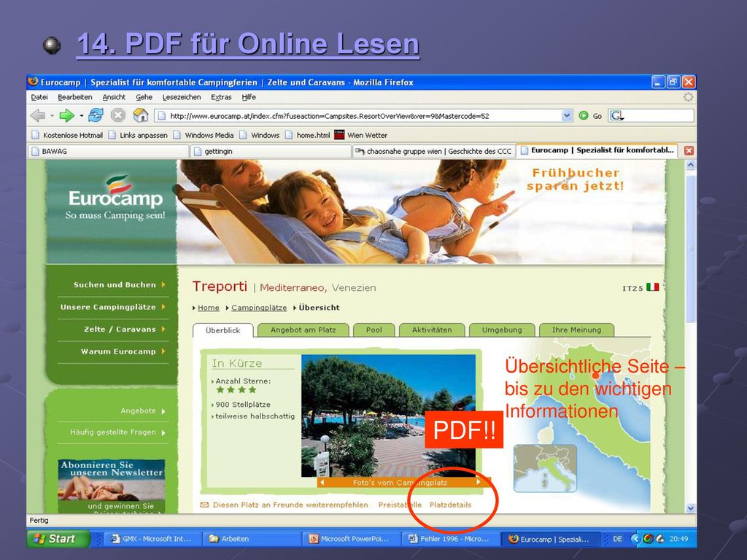Open the Ansicht menu
Viewport: 747px width, 560px height.
(x=114, y=97)
